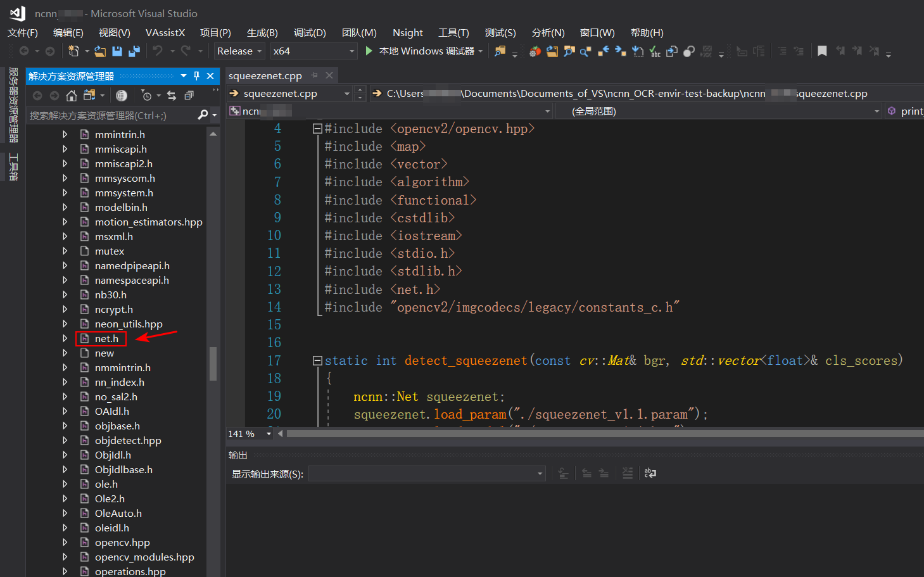Close the Solution Explorer panel
The image size is (924, 577).
coord(210,76)
